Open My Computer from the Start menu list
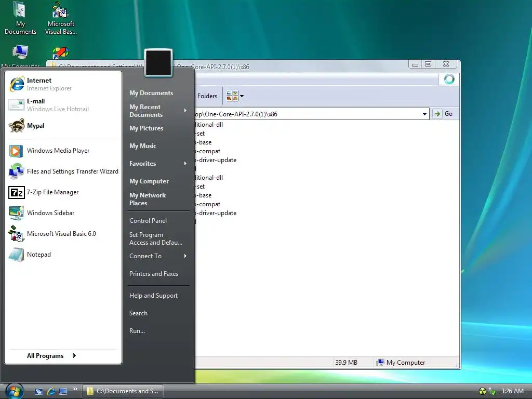532x399 pixels. (x=149, y=181)
